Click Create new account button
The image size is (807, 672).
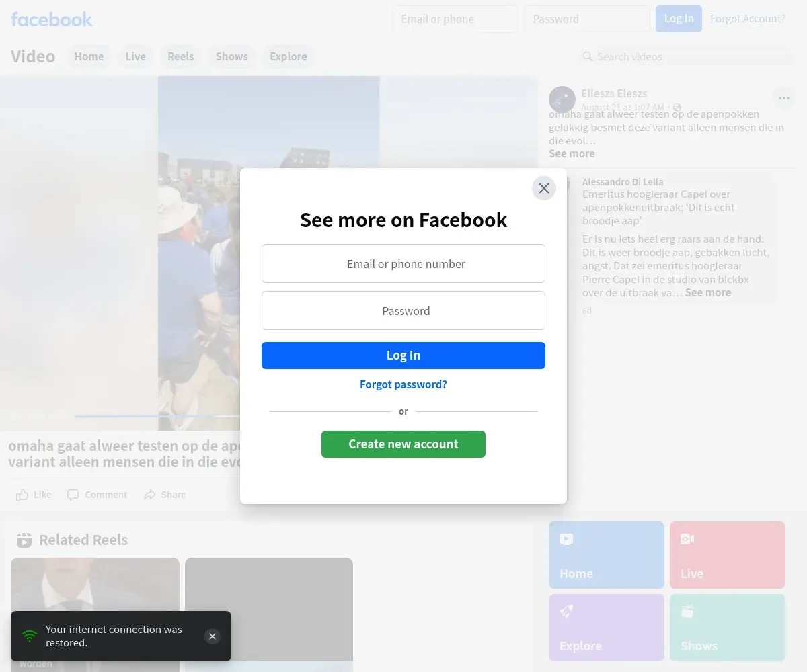coord(403,444)
